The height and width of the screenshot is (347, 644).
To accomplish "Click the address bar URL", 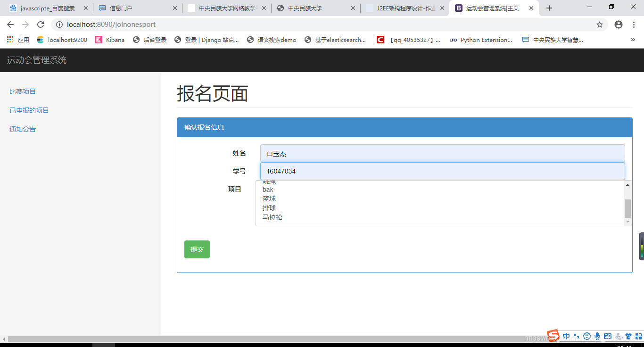I will point(111,25).
